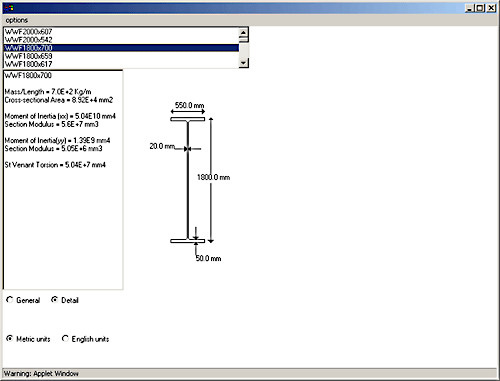Click the list scrollbar down arrow
Viewport: 500px width, 381px height.
[244, 63]
